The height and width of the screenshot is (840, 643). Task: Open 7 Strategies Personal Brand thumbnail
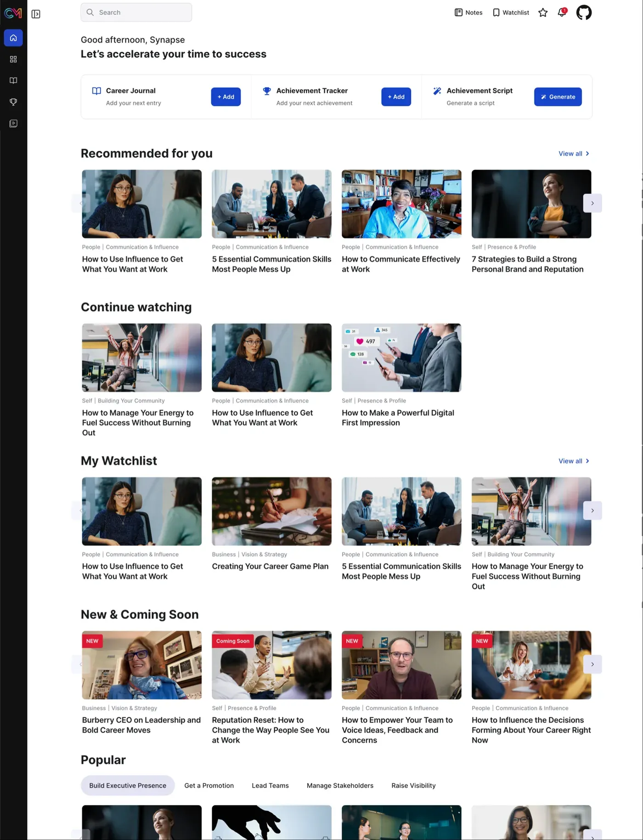(531, 204)
